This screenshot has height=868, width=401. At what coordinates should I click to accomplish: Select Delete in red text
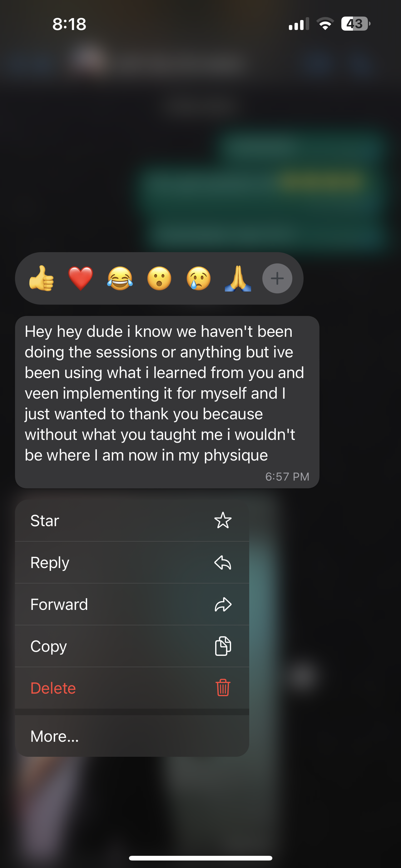tap(132, 688)
